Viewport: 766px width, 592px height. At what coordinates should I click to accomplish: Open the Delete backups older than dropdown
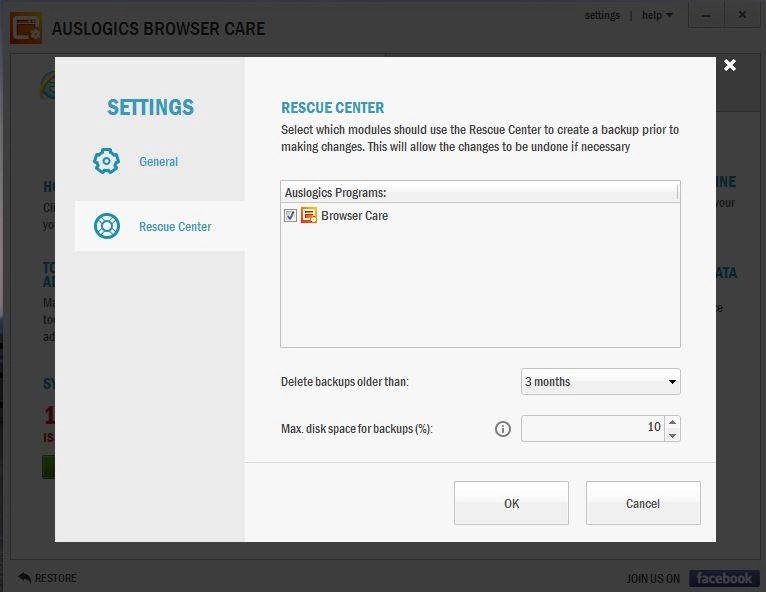click(600, 381)
